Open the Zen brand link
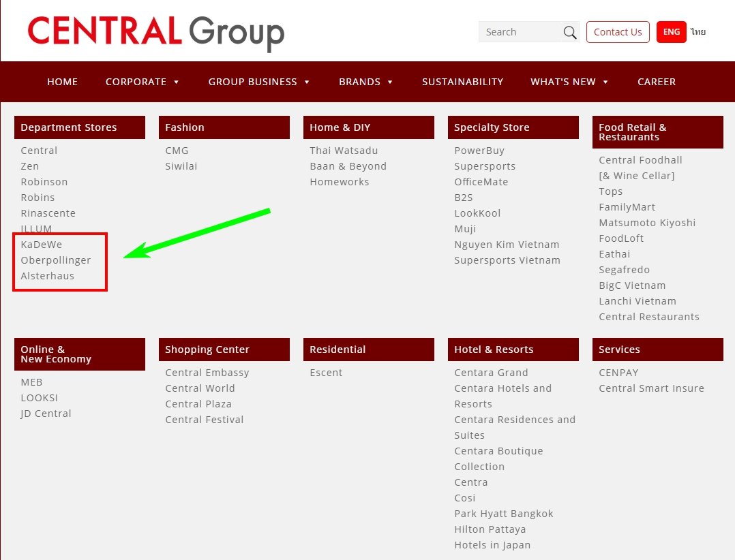The height and width of the screenshot is (560, 735). point(29,166)
